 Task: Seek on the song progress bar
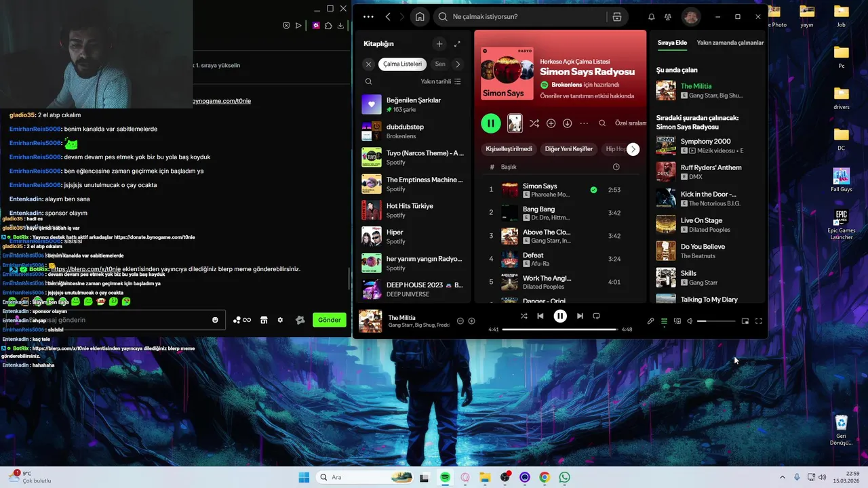pyautogui.click(x=560, y=329)
